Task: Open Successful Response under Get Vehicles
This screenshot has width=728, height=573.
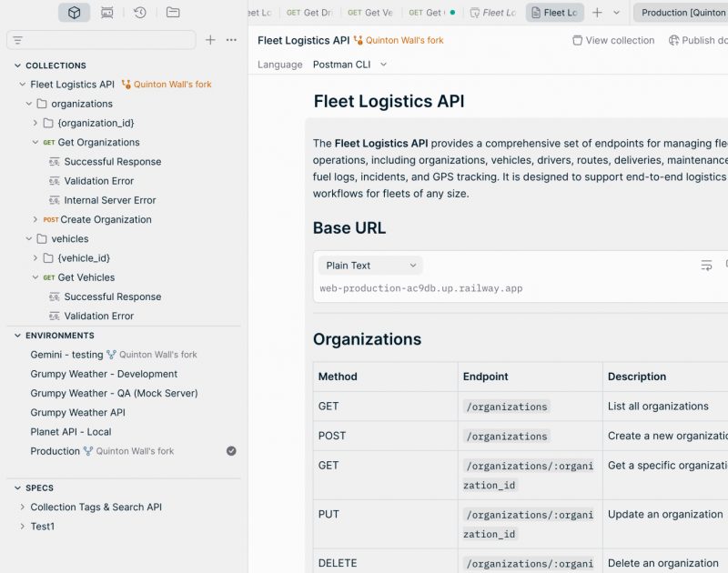Action: click(x=112, y=297)
